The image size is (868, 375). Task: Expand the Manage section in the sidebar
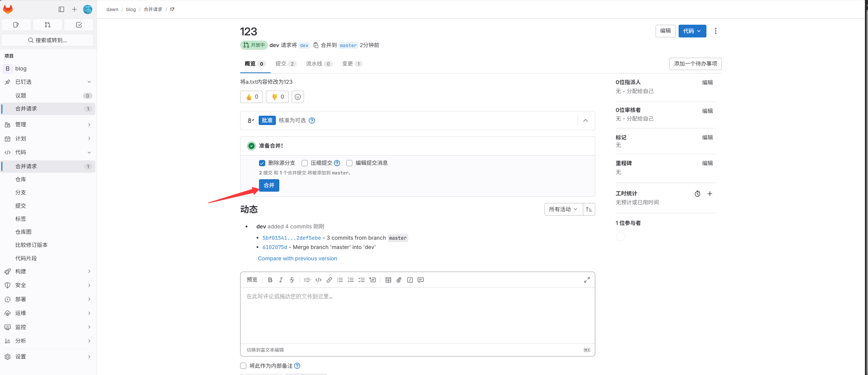(x=48, y=125)
